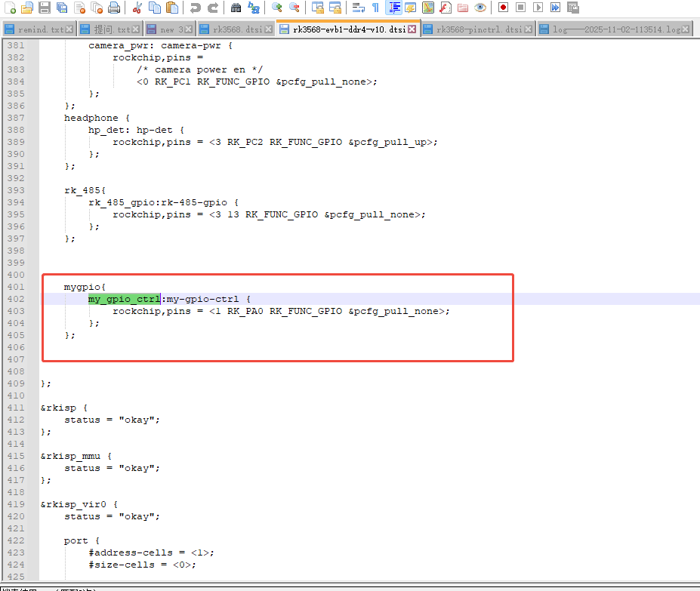This screenshot has width=700, height=591.
Task: Switch to the rk3568.dtsi tab
Action: click(238, 29)
